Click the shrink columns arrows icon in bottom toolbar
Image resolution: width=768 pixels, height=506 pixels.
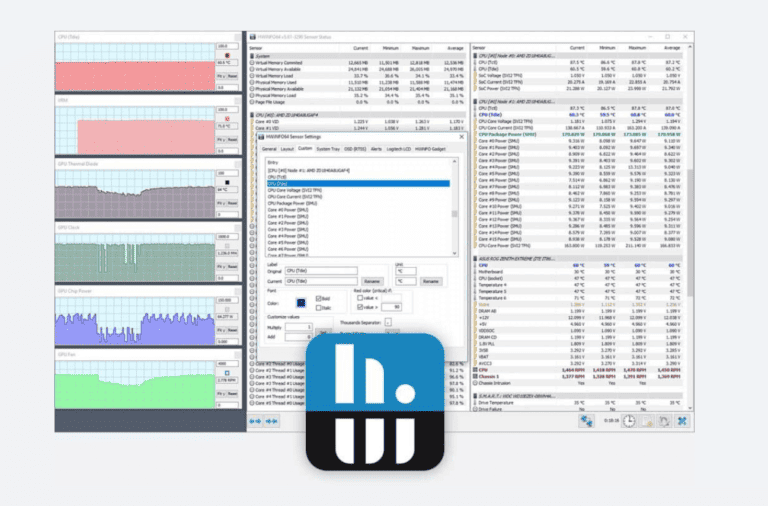(x=271, y=421)
